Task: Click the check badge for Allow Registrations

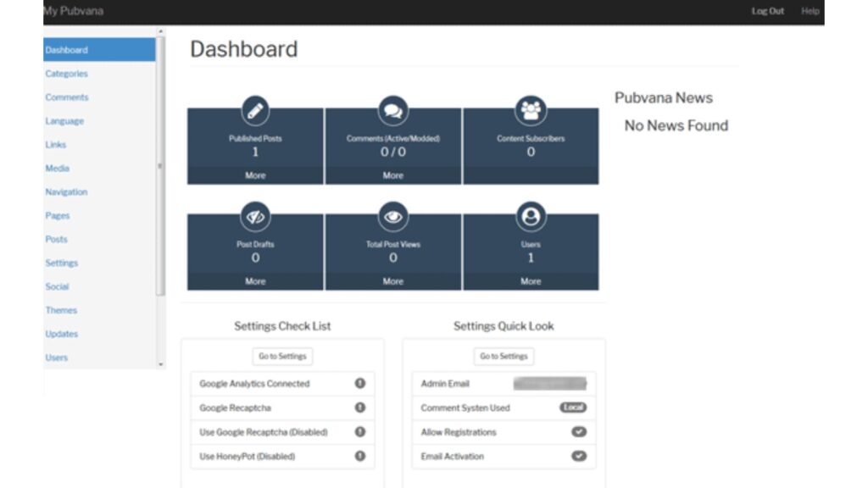Action: coord(579,431)
